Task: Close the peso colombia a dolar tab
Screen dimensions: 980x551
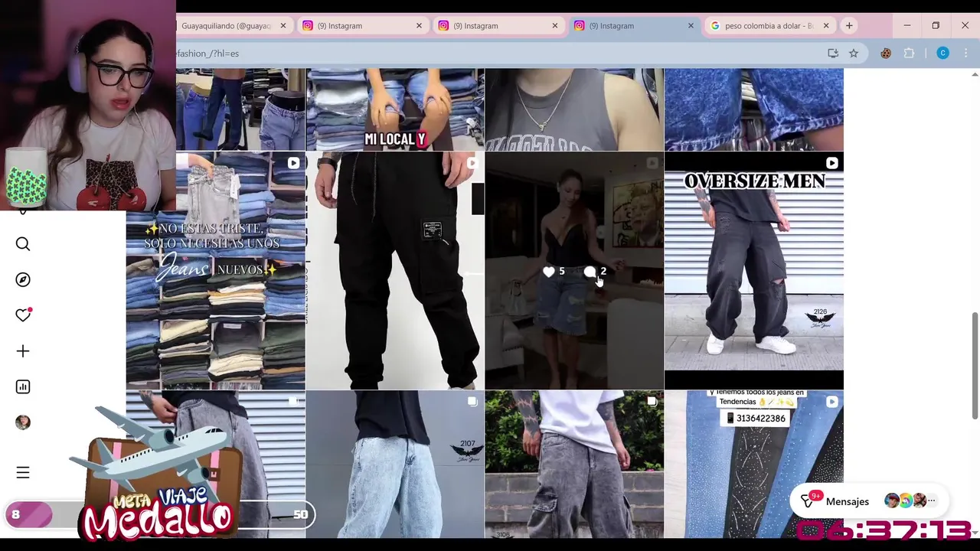Action: point(826,26)
